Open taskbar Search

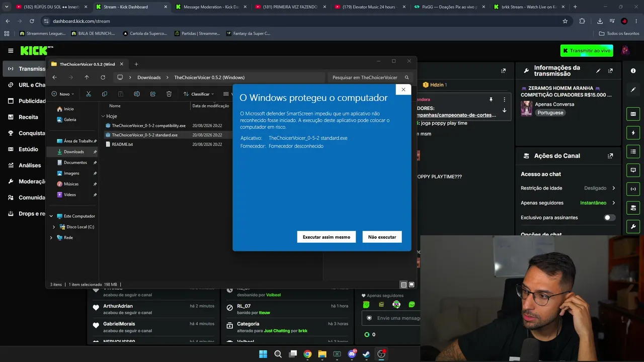pyautogui.click(x=278, y=354)
